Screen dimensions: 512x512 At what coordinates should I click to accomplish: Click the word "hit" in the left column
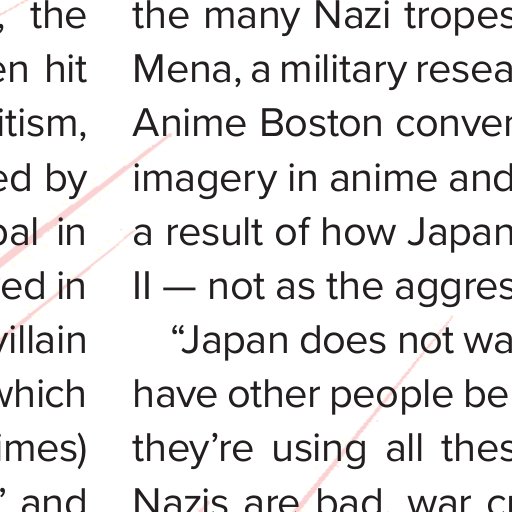(x=66, y=69)
